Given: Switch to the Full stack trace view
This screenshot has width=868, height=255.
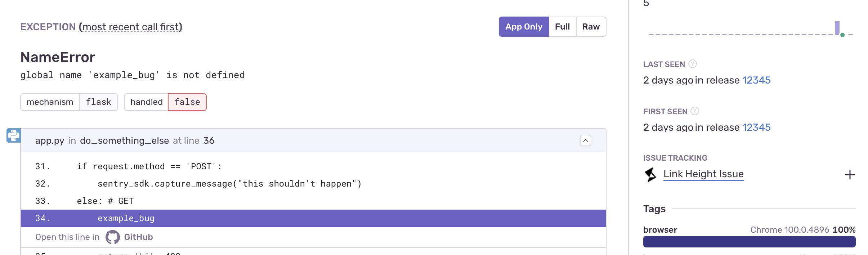Looking at the screenshot, I should point(562,26).
